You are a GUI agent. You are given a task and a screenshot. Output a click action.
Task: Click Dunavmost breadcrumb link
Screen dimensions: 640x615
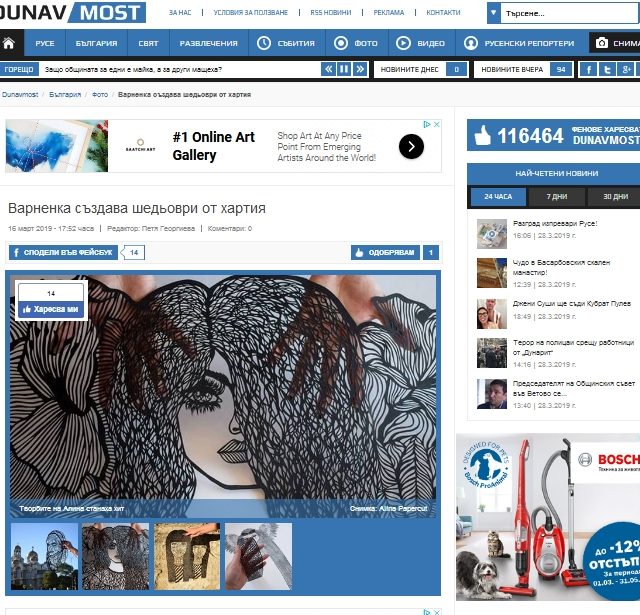tap(20, 94)
